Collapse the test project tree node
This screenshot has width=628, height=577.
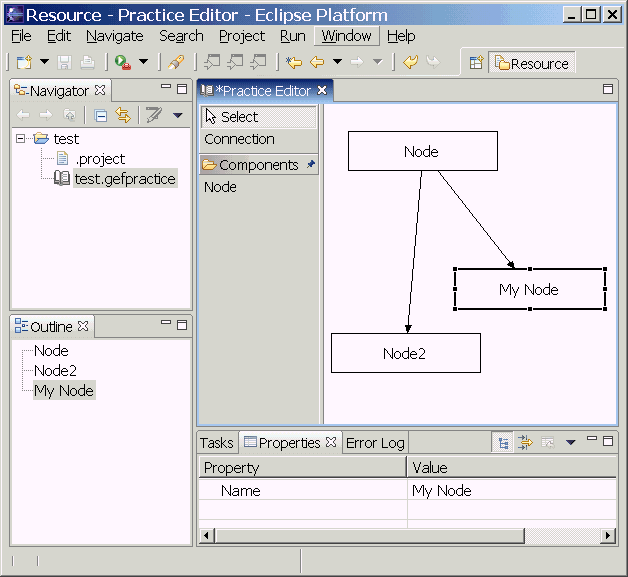click(x=22, y=139)
